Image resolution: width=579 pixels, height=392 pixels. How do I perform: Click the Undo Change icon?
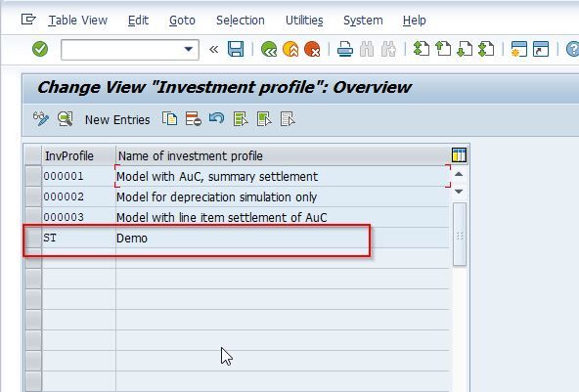tap(216, 118)
